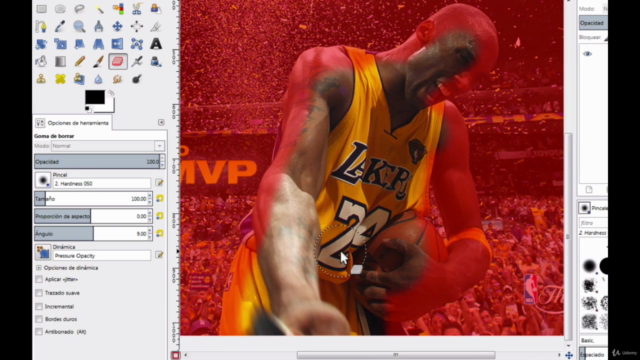Open the Modo Normal dropdown
The width and height of the screenshot is (640, 360).
pos(108,146)
